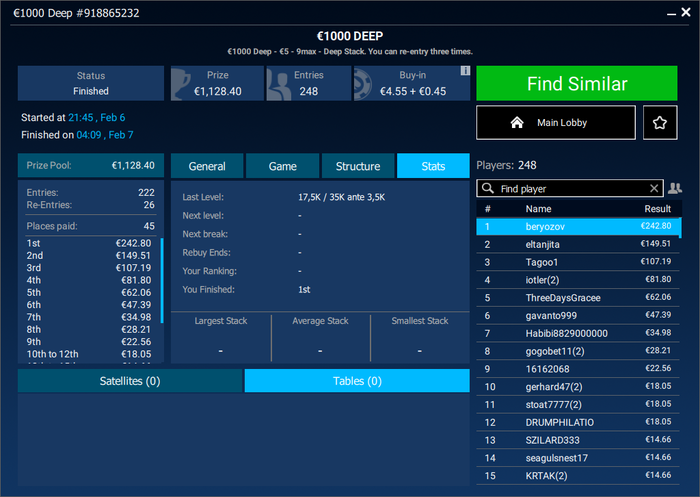The height and width of the screenshot is (497, 700).
Task: Sort players by the Result column header
Action: pos(658,209)
